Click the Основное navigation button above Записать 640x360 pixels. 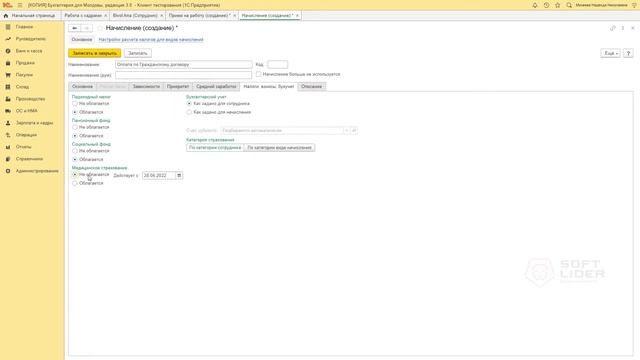click(82, 40)
